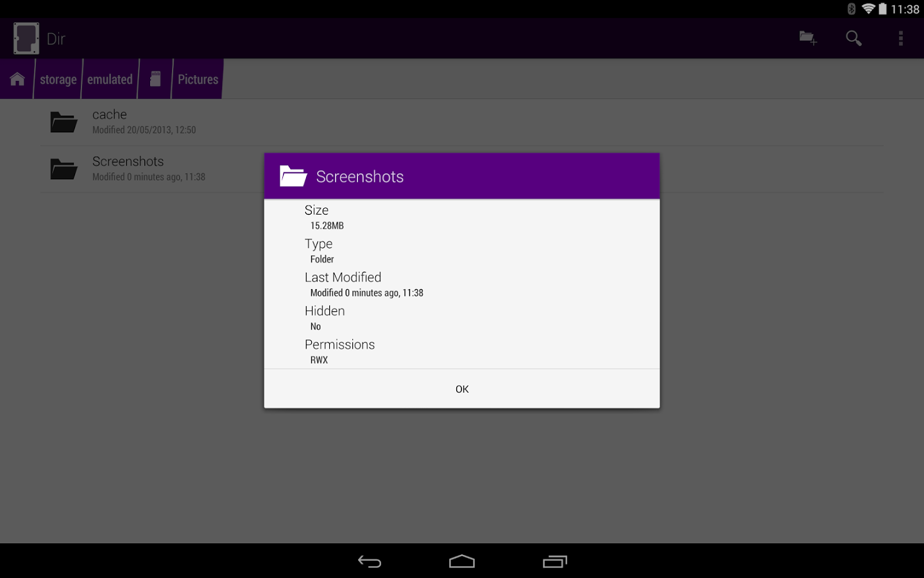924x578 pixels.
Task: Click the folder icon in dialog header
Action: click(293, 176)
